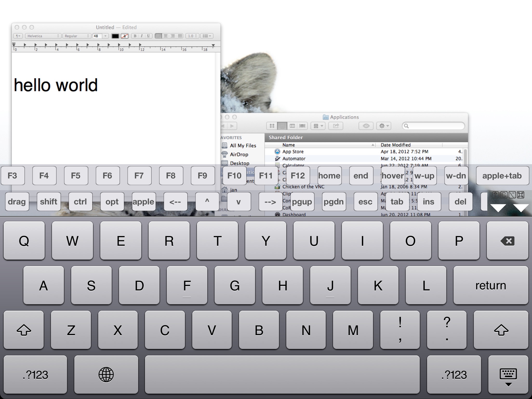This screenshot has width=532, height=399.
Task: Toggle the apple modifier key
Action: (144, 202)
